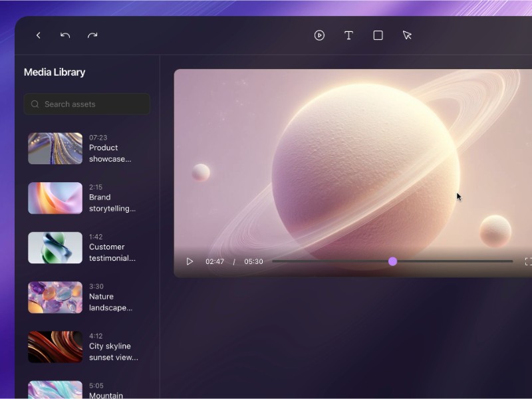Select the cursor selection tool
This screenshot has height=399, width=532.
tap(407, 35)
